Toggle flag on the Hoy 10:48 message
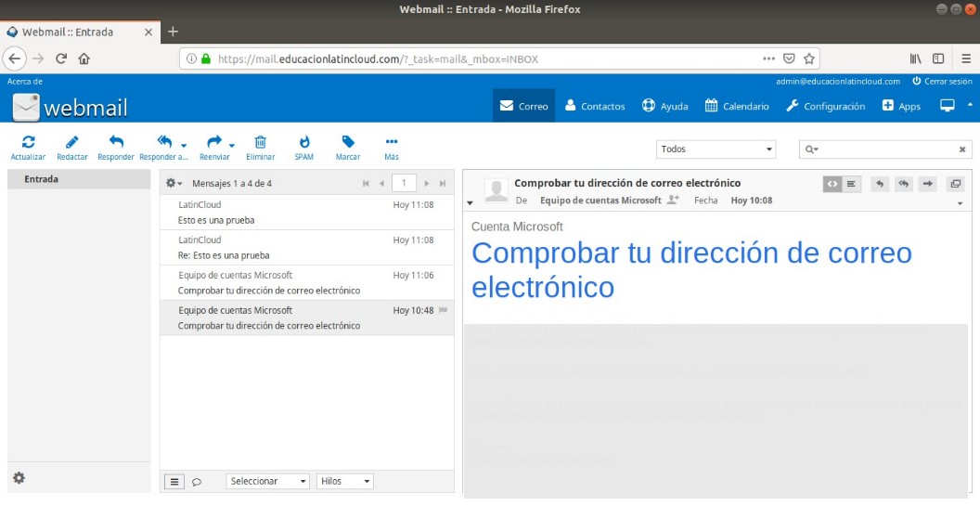The image size is (980, 506). pyautogui.click(x=443, y=310)
